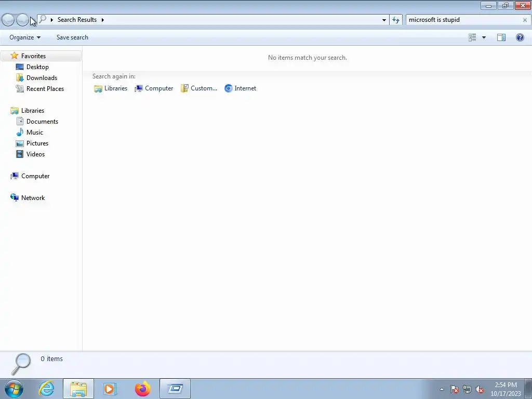Screen dimensions: 532x399
Task: Open Action Center flag icon
Action: click(x=455, y=389)
